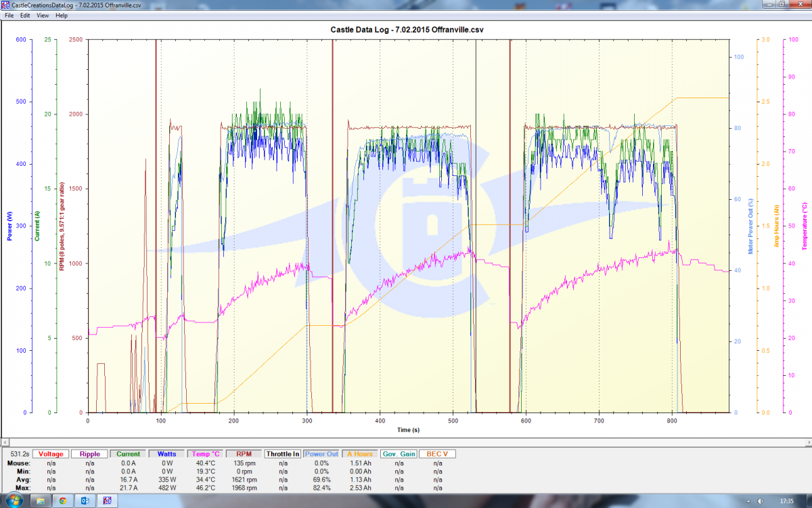The image size is (812, 508).
Task: Toggle the Gov. Gain data series
Action: pos(398,454)
